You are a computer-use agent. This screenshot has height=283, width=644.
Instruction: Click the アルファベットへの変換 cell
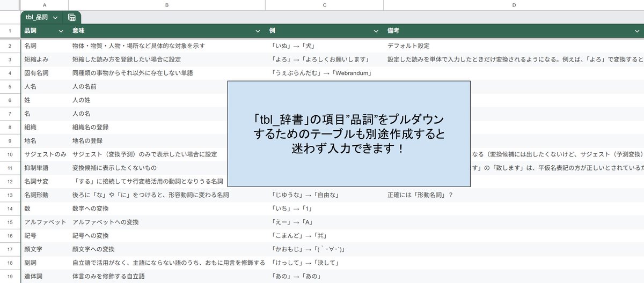(167, 222)
